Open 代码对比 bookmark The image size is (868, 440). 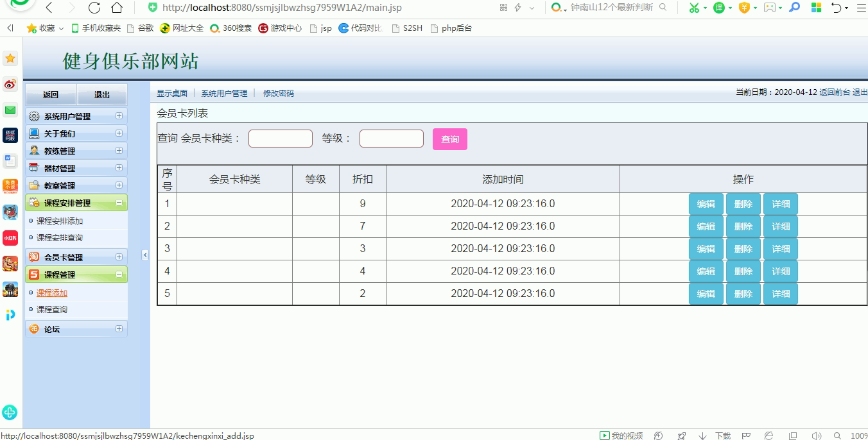coord(361,28)
